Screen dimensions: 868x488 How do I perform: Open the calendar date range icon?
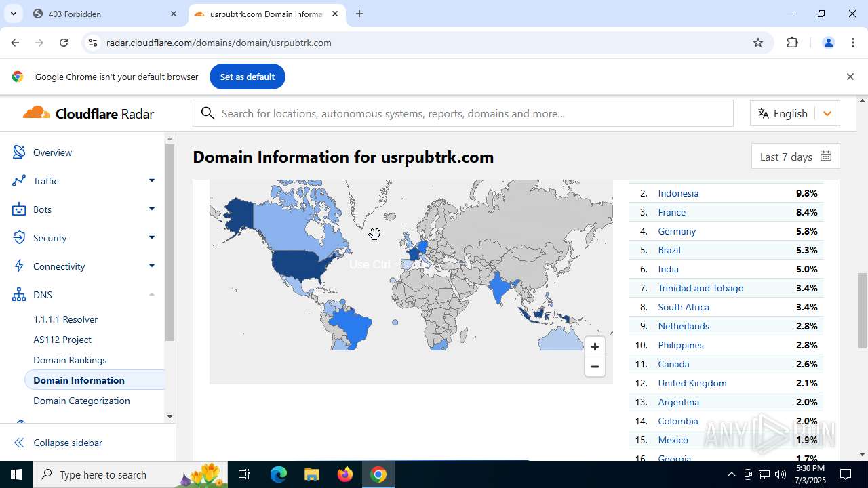tap(825, 156)
